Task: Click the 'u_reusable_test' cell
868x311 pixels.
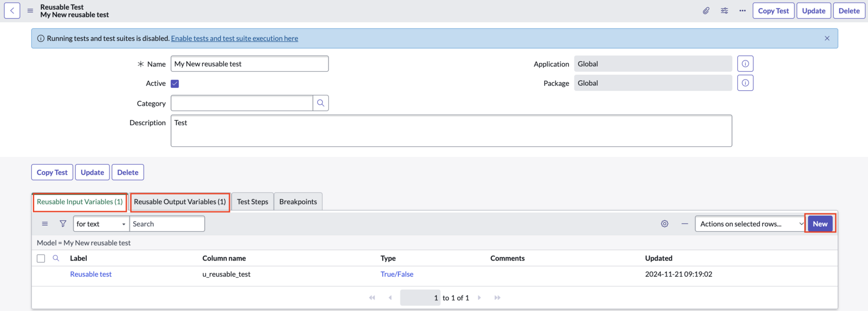Action: [x=226, y=274]
